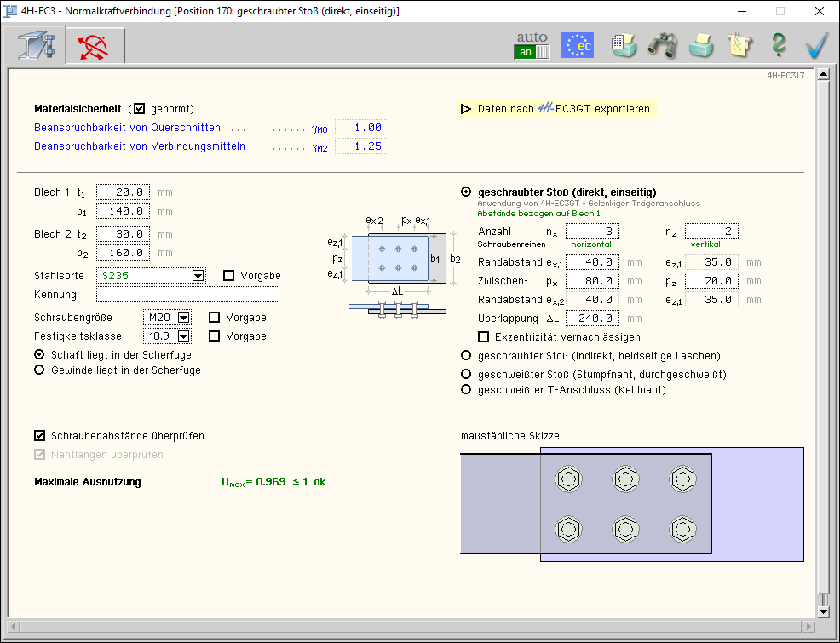The width and height of the screenshot is (840, 643).
Task: Enable 'Exzentrizität vernachlässigen' checkbox
Action: click(x=484, y=336)
